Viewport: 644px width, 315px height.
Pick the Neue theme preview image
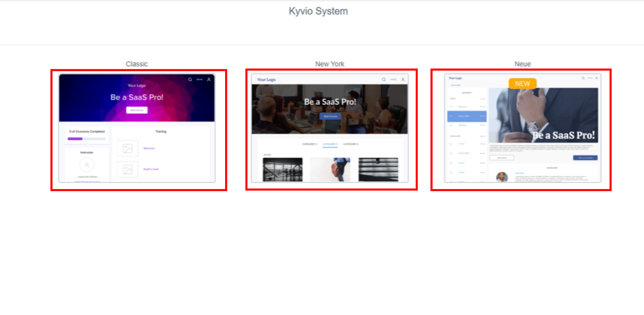coord(521,130)
